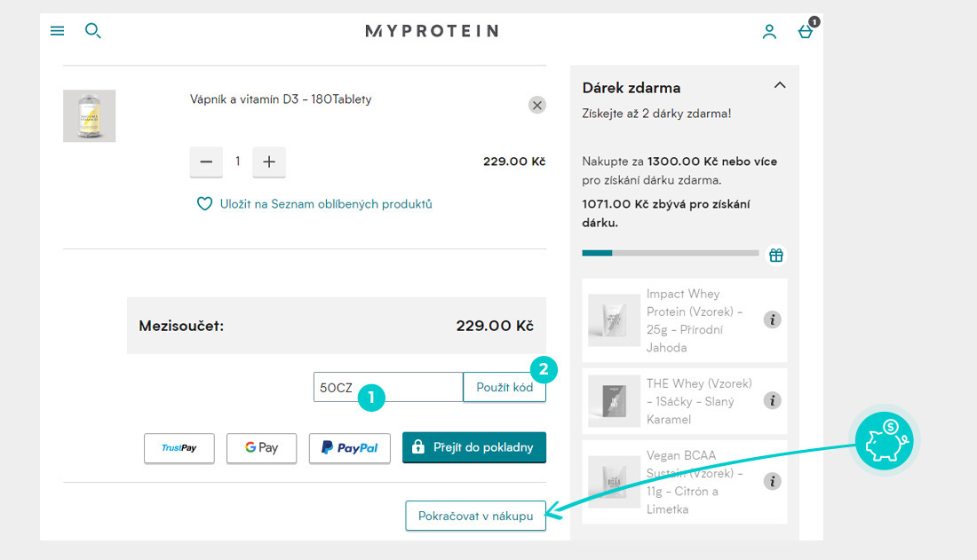Viewport: 977px width, 560px height.
Task: Save item via heart wishlist icon
Action: click(x=204, y=204)
